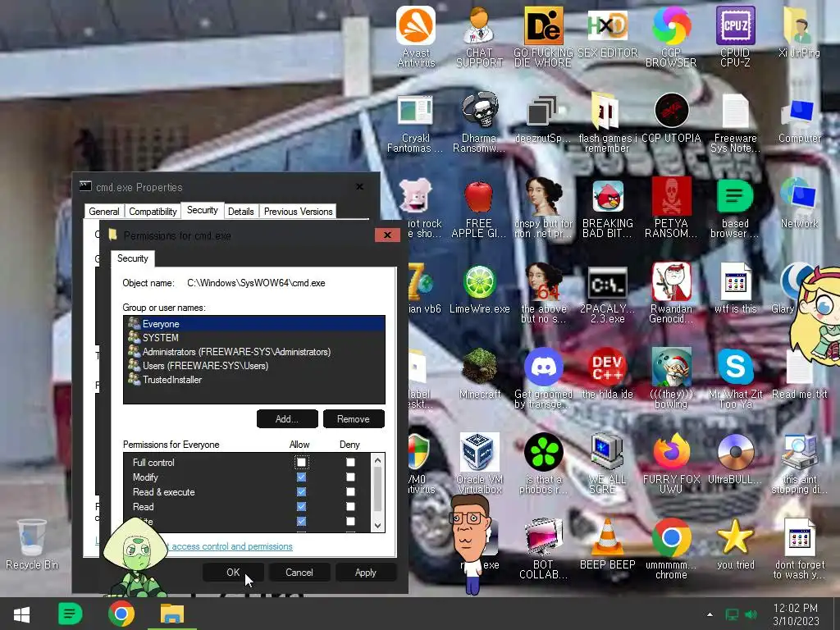The width and height of the screenshot is (840, 630).
Task: Select the Security tab in Properties
Action: 202,210
